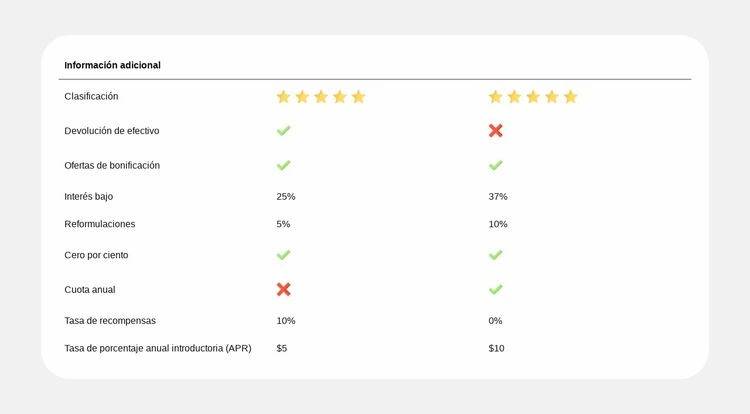Click the left check for Cero por ciento
This screenshot has width=750, height=414.
coord(284,255)
